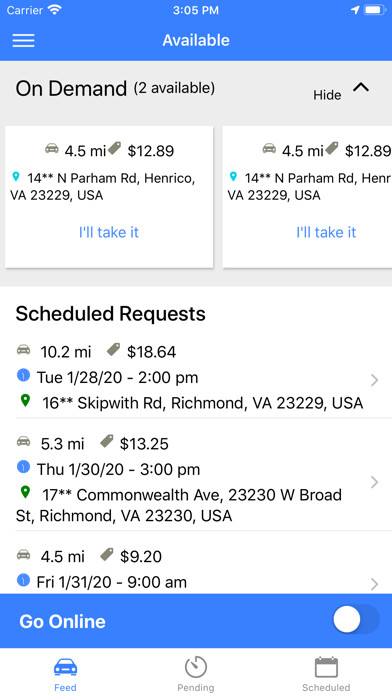Click the Hide label in On Demand
Screen dimensions: 392x696
pos(327,95)
